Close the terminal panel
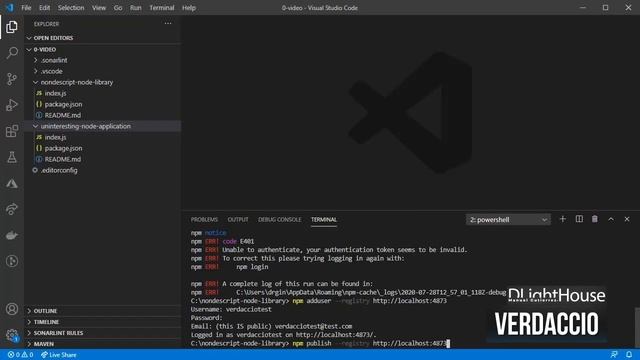This screenshot has height=360, width=640. click(x=627, y=219)
